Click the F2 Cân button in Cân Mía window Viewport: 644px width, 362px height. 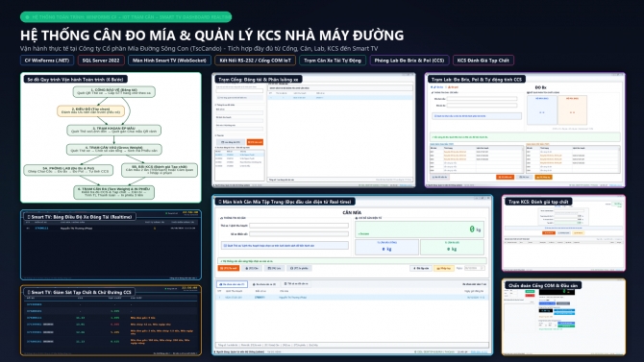point(252,268)
